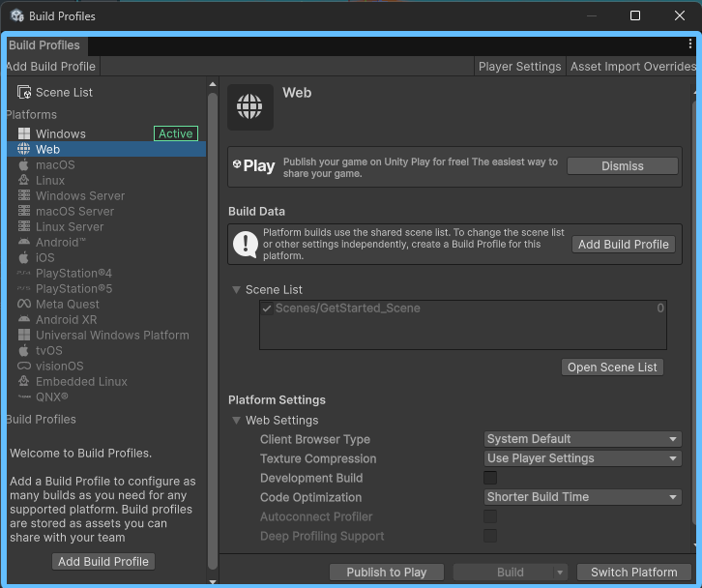Click the Unity Play logo
Screen dimensions: 702x588
(253, 166)
